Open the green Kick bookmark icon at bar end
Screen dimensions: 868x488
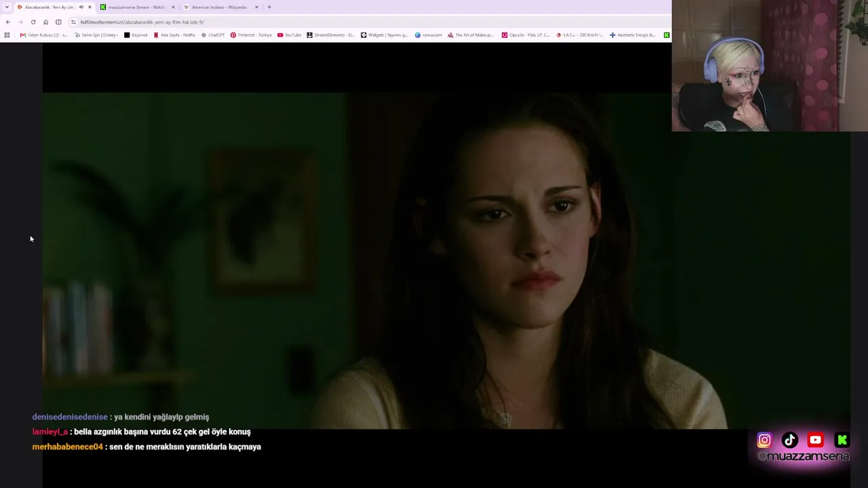pyautogui.click(x=667, y=35)
